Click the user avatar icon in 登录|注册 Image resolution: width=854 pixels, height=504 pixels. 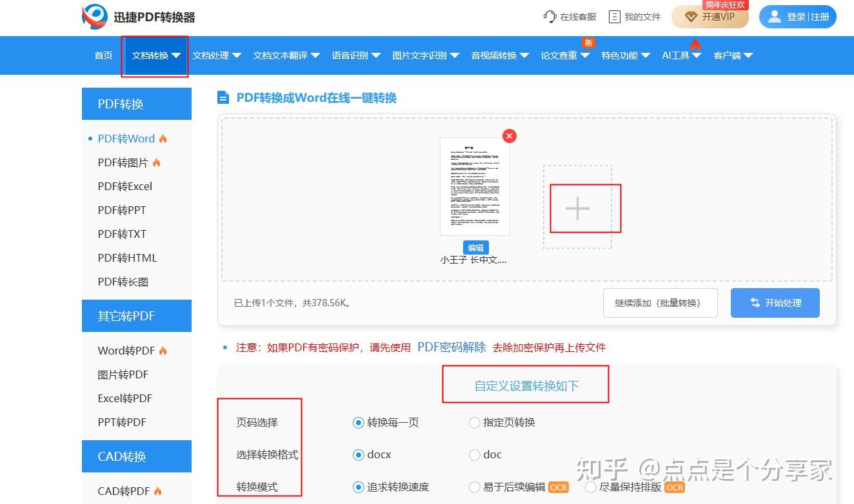click(x=775, y=17)
